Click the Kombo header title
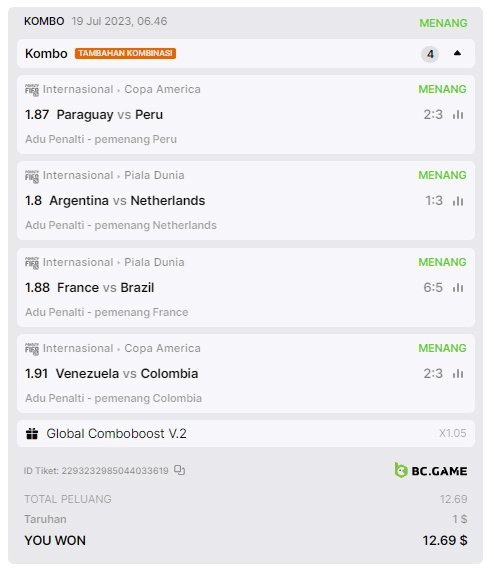 click(46, 53)
